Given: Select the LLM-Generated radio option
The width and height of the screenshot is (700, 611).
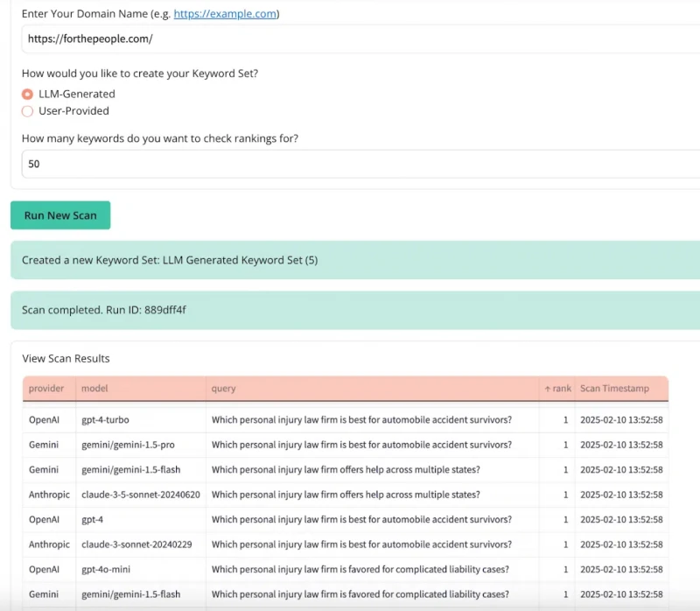Looking at the screenshot, I should coord(28,95).
